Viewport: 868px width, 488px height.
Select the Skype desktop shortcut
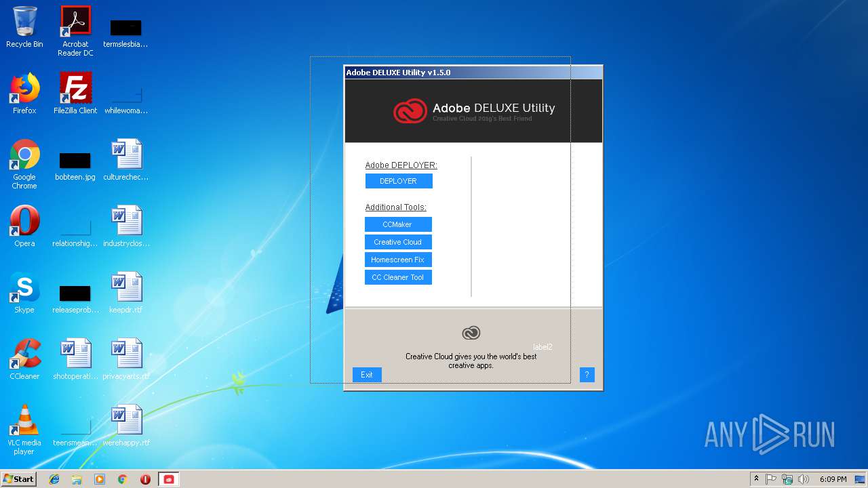point(24,293)
